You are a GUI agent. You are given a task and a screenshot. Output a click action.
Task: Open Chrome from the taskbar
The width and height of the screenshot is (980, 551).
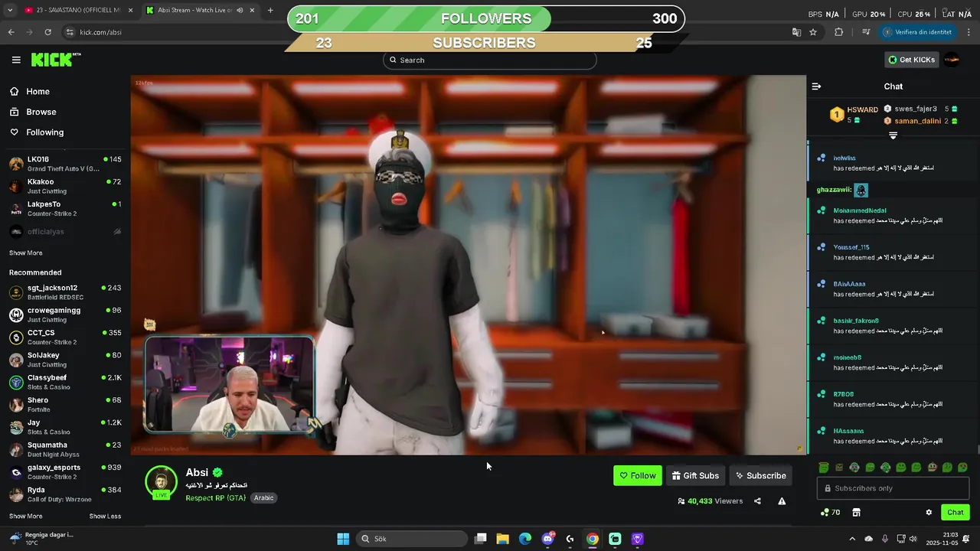tap(592, 539)
